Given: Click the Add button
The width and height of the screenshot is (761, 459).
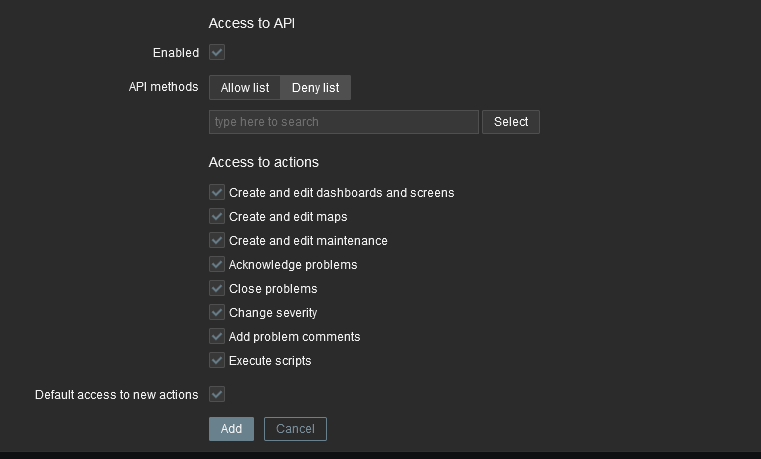Looking at the screenshot, I should (232, 429).
